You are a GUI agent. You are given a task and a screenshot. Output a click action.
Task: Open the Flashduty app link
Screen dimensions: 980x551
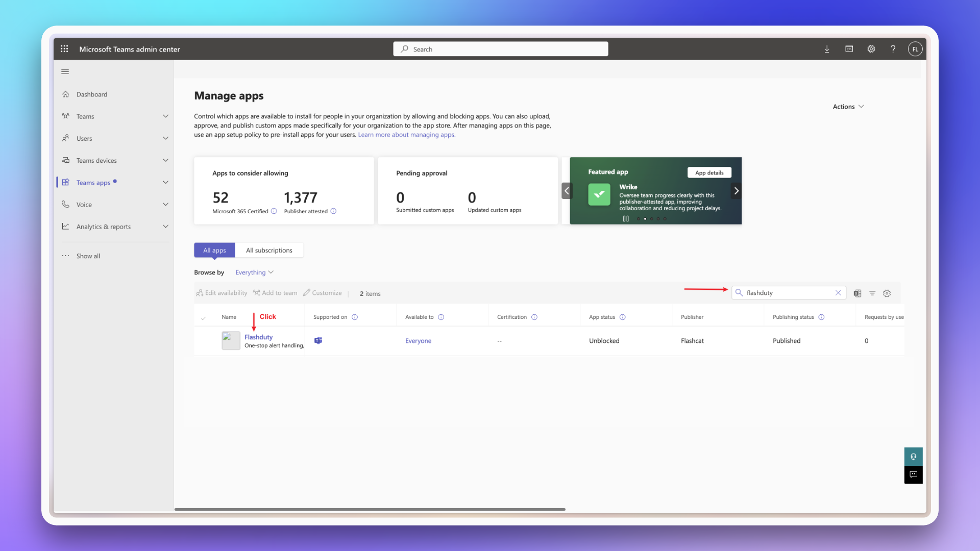(258, 337)
